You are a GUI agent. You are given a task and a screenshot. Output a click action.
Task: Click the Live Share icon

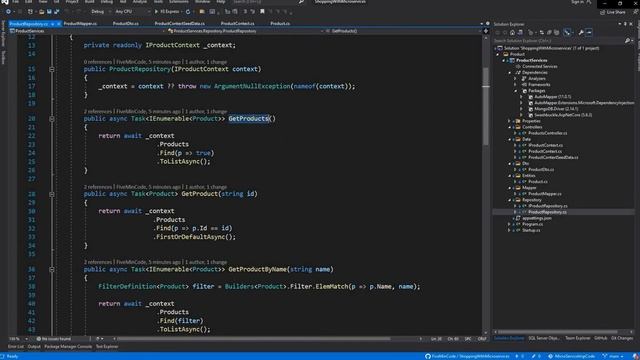click(x=602, y=12)
